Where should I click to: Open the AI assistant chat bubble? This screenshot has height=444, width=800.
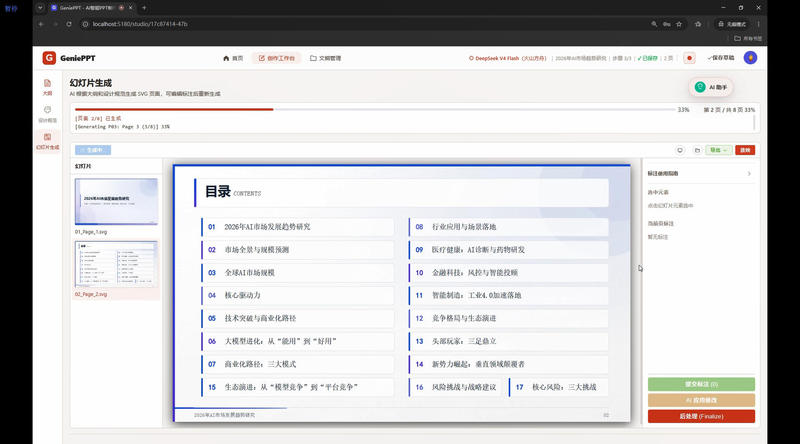[x=711, y=87]
